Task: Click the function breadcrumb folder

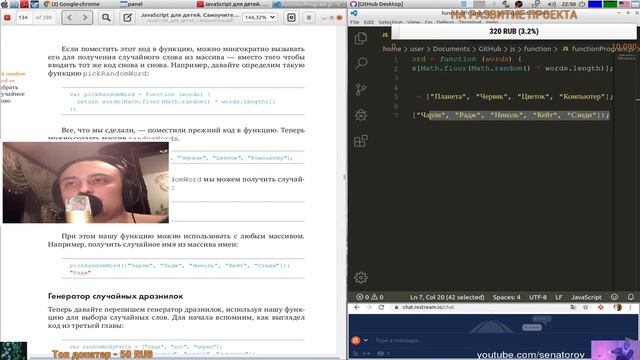Action: (x=537, y=49)
